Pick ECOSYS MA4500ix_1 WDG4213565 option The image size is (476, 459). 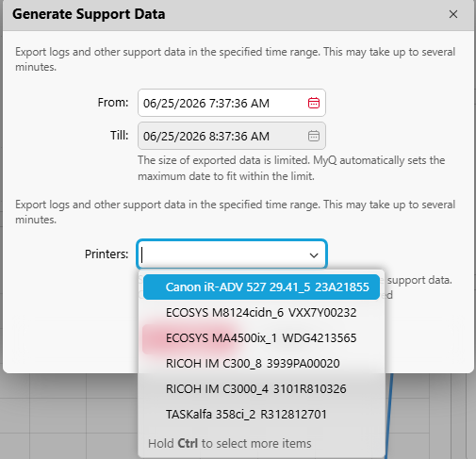[x=261, y=338]
